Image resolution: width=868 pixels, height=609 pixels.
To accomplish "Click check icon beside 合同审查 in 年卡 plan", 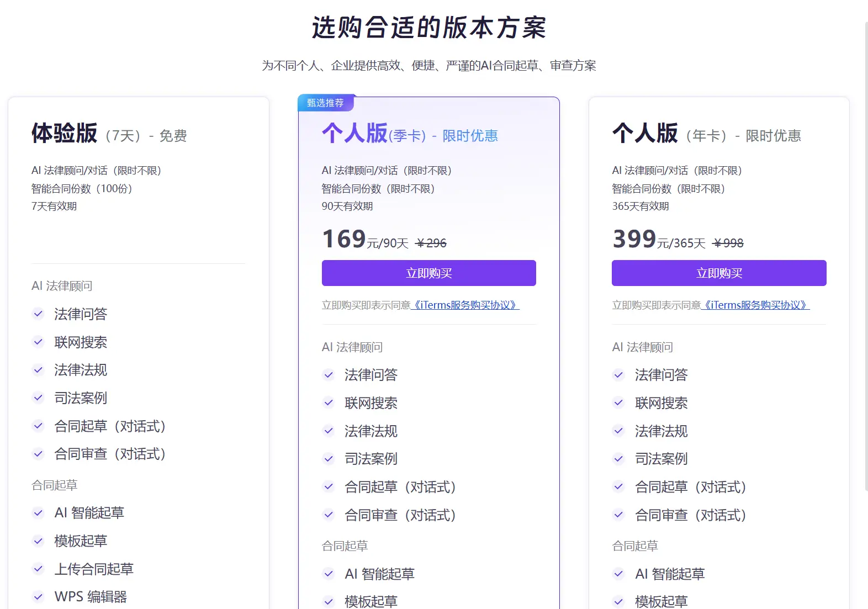I will point(618,515).
